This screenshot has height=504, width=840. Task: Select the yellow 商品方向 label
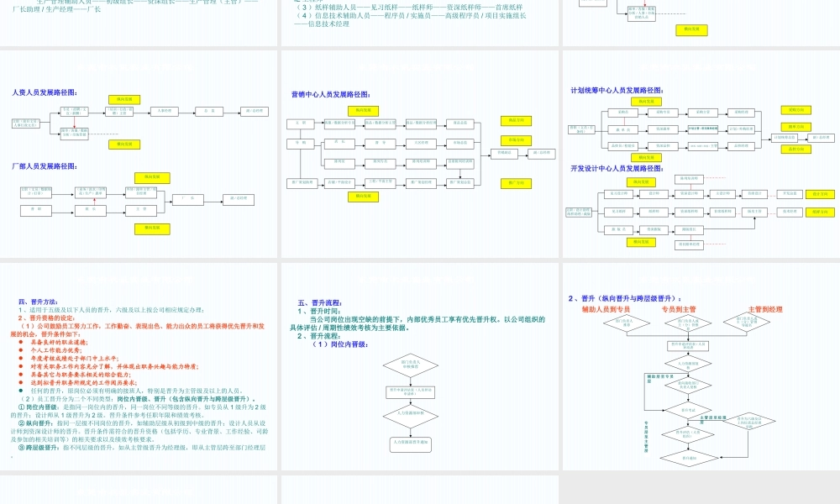(x=516, y=121)
